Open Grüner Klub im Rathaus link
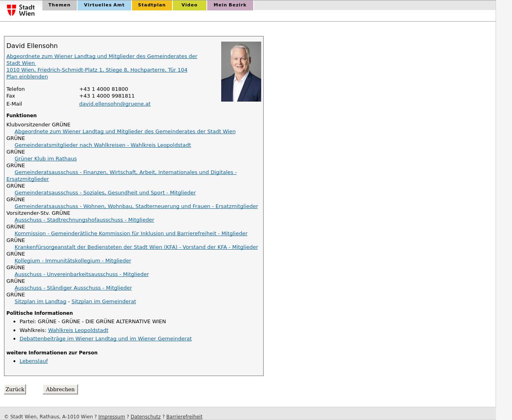512x420 pixels. click(46, 159)
